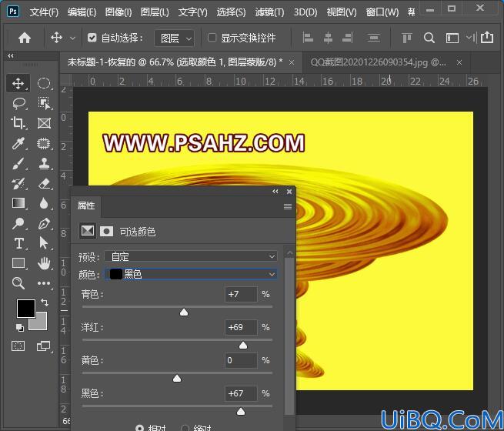Align right edges of layers

348,38
